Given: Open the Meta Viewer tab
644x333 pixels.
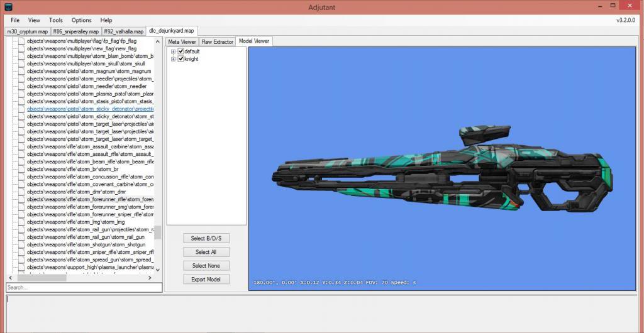Looking at the screenshot, I should coord(182,42).
